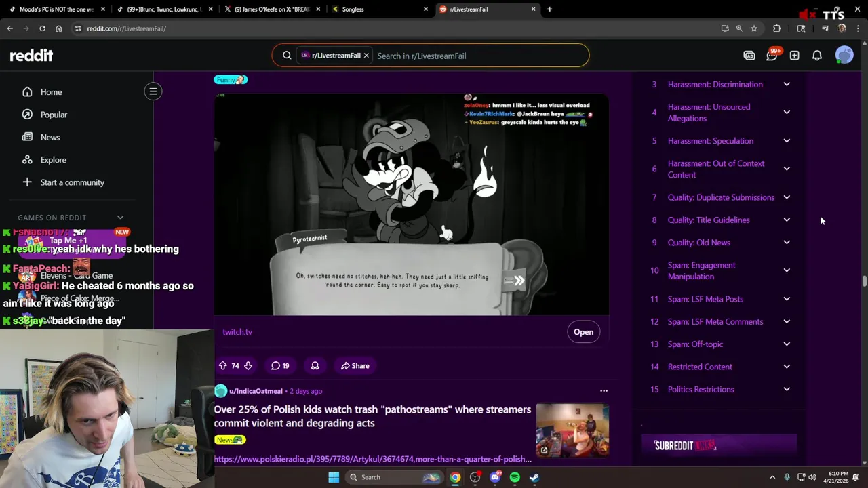Click the Reddit advertise AD icon
This screenshot has height=488, width=868.
point(749,56)
